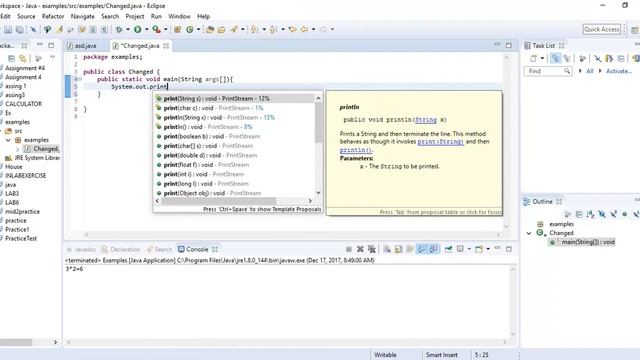Open the Debug dropdown arrow
Screen dimensions: 640x360
[128, 29]
